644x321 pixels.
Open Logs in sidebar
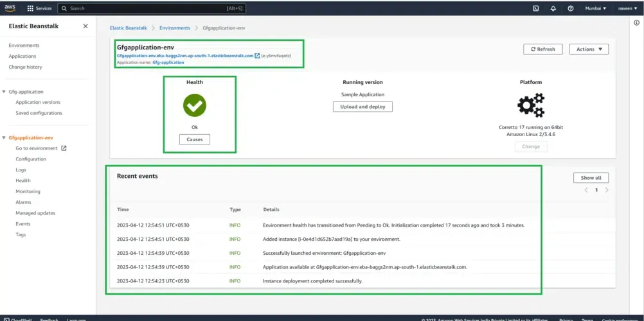click(21, 170)
